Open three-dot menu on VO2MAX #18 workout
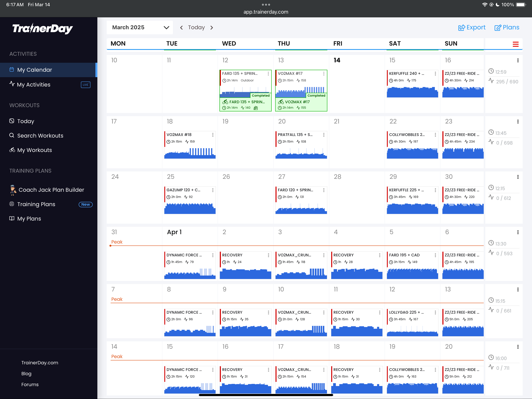Screen dimensions: 532x399 (213, 135)
